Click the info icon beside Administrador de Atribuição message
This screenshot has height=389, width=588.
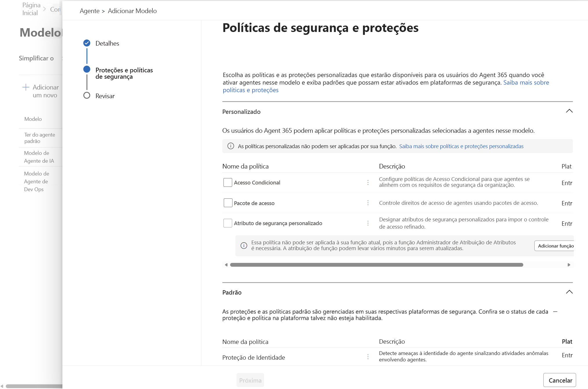244,245
